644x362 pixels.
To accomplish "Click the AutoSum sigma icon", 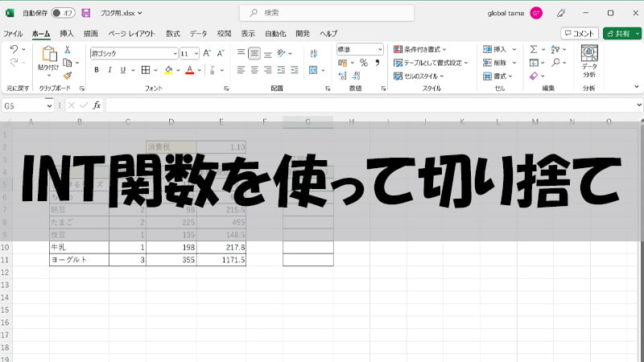I will coord(533,49).
